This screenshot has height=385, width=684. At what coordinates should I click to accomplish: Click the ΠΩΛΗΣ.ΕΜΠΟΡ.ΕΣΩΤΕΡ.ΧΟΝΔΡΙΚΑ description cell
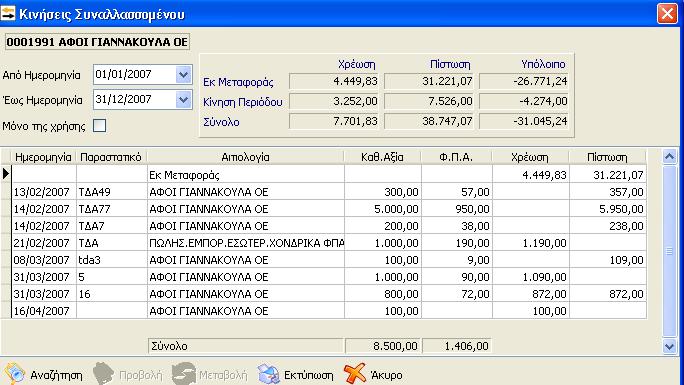pyautogui.click(x=246, y=243)
